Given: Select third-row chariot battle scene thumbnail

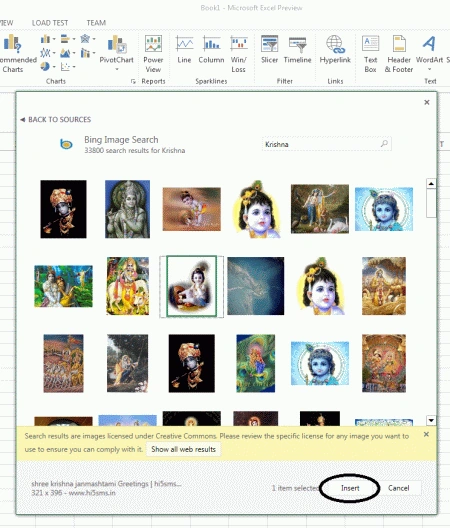Looking at the screenshot, I should (63, 363).
